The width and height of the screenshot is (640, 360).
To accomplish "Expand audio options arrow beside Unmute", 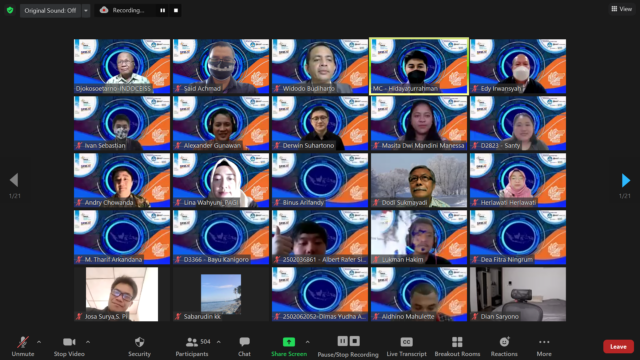I will [x=39, y=342].
